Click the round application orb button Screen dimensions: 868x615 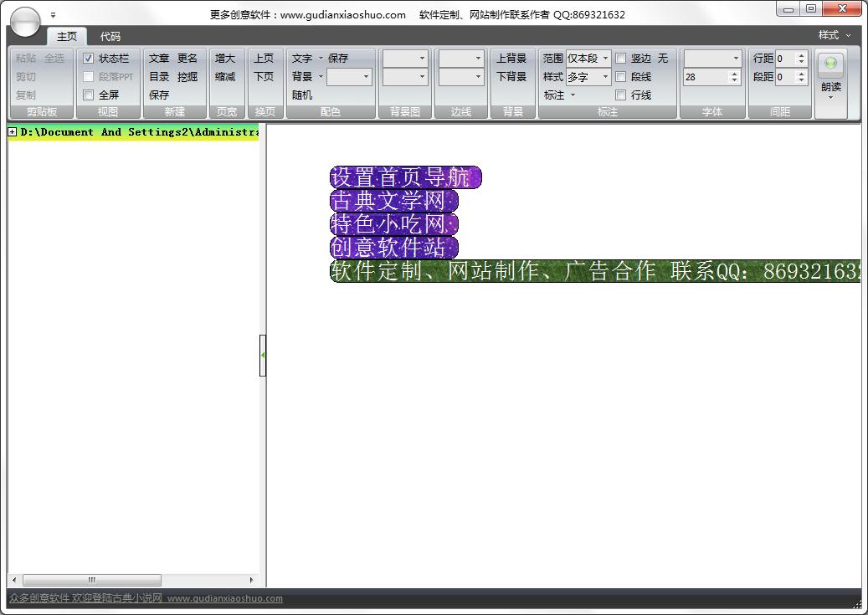click(25, 23)
